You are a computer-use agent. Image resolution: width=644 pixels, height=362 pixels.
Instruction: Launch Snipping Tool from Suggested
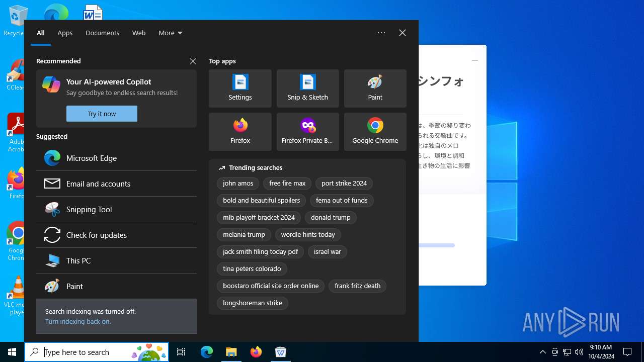[x=116, y=209]
